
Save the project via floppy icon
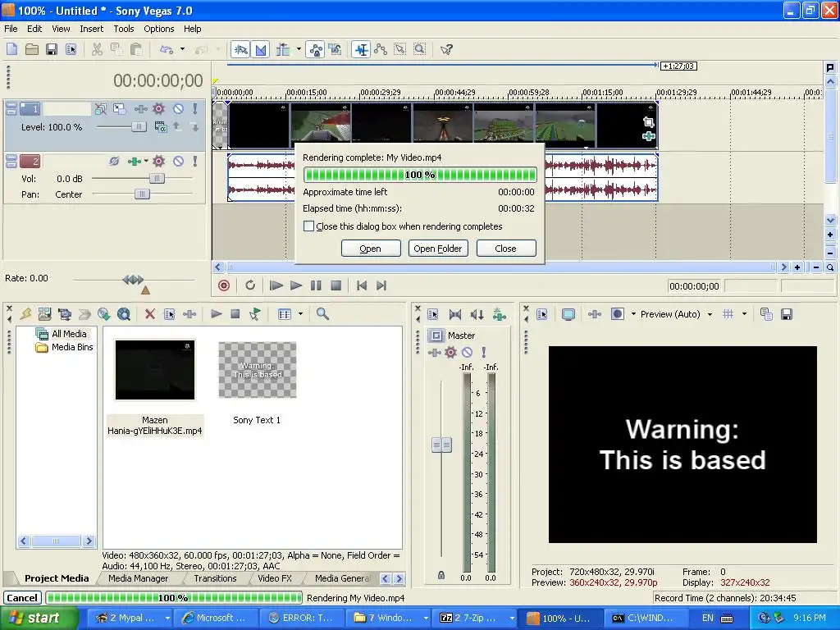52,50
